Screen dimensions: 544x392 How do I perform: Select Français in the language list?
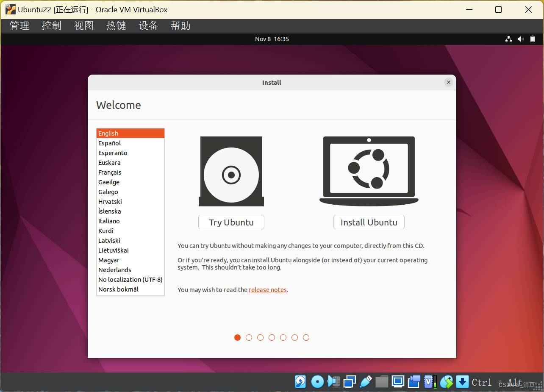(130, 172)
